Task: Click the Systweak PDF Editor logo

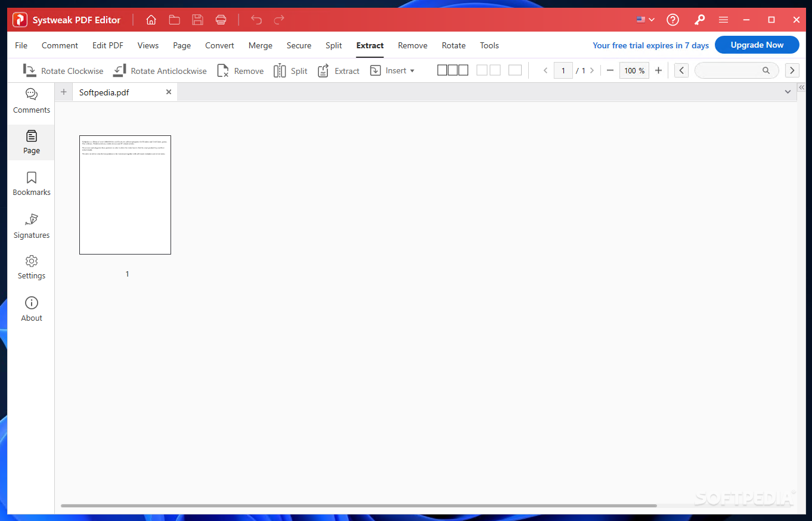Action: tap(20, 20)
